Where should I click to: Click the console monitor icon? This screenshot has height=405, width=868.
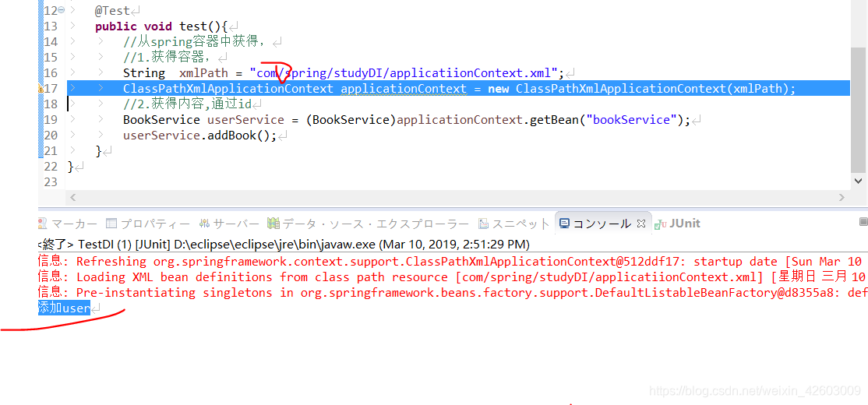[564, 224]
